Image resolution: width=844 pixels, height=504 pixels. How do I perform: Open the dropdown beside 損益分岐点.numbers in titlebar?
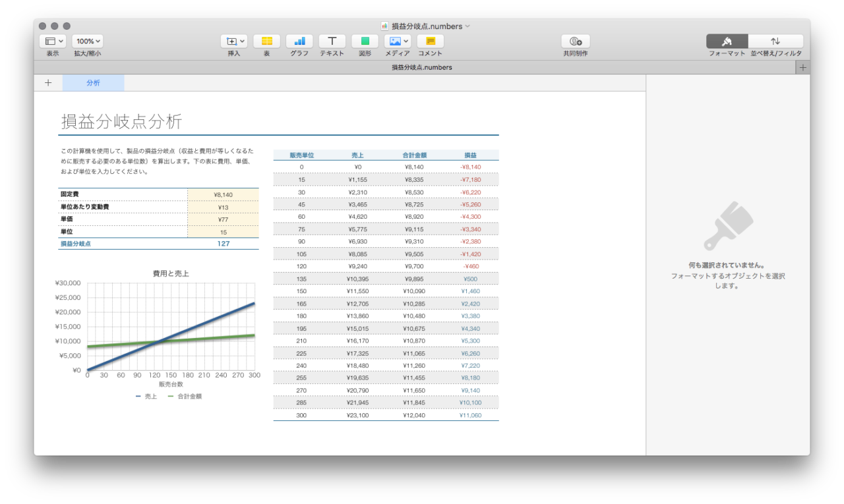click(x=467, y=26)
